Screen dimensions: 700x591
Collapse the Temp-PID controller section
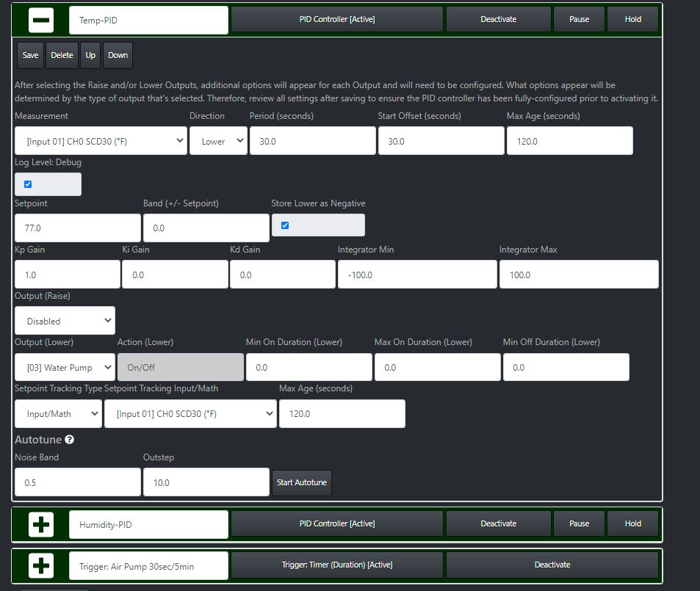pyautogui.click(x=40, y=19)
